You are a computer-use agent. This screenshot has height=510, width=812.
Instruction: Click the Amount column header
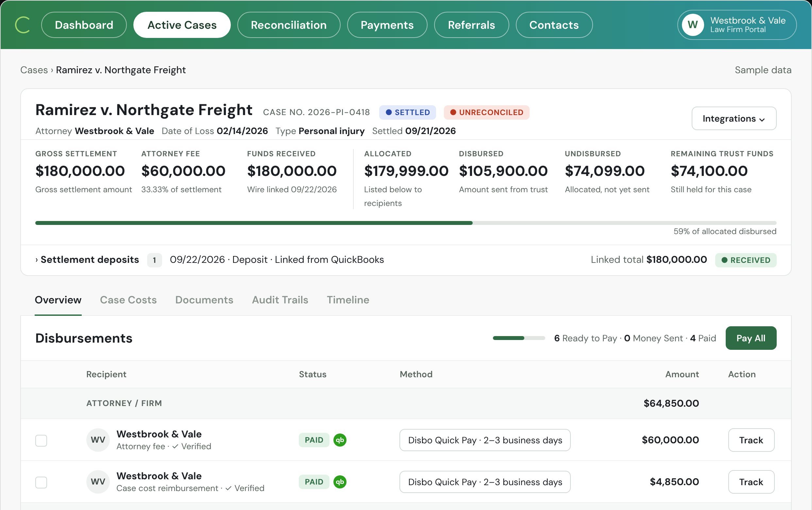click(682, 374)
